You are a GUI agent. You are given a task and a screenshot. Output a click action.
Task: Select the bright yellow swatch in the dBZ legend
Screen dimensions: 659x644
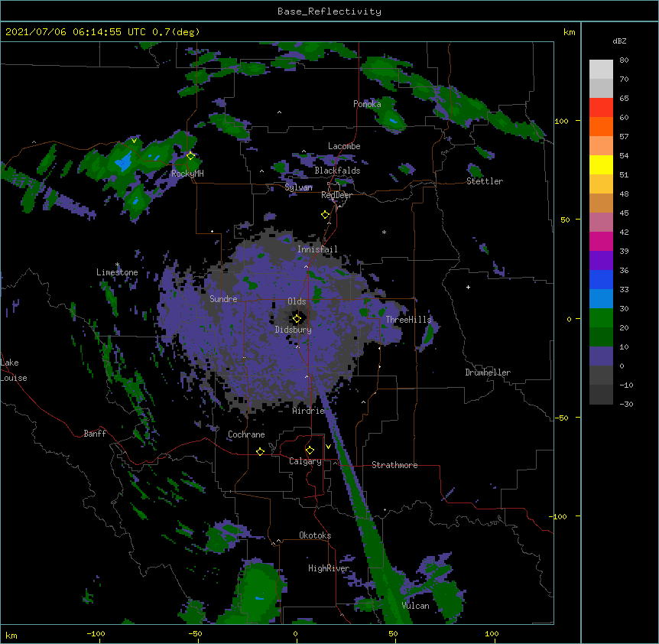click(601, 164)
